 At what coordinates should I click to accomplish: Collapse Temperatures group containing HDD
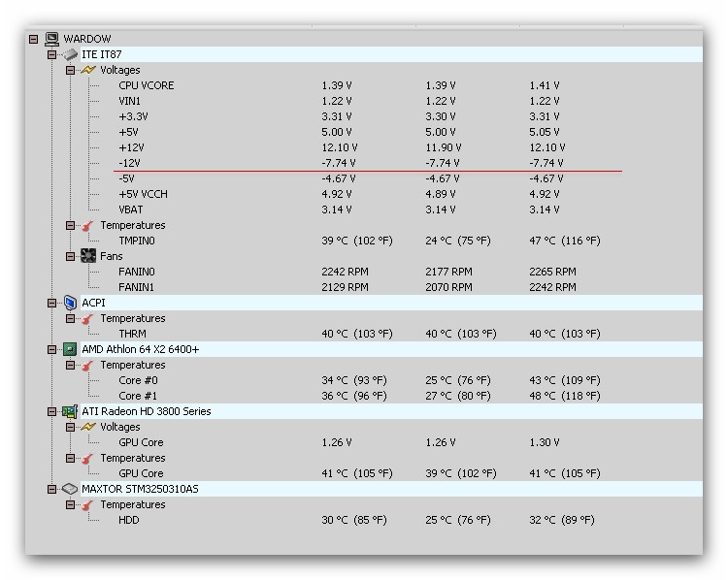click(70, 504)
